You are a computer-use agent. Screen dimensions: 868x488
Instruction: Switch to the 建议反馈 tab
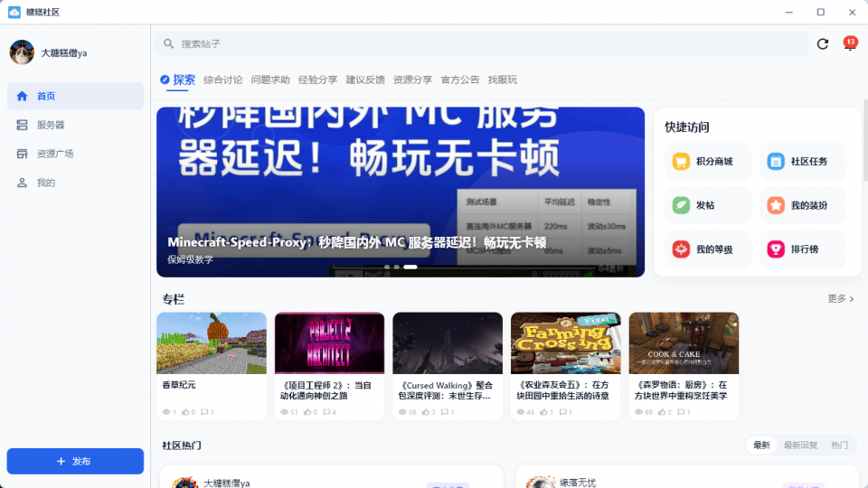pos(365,80)
